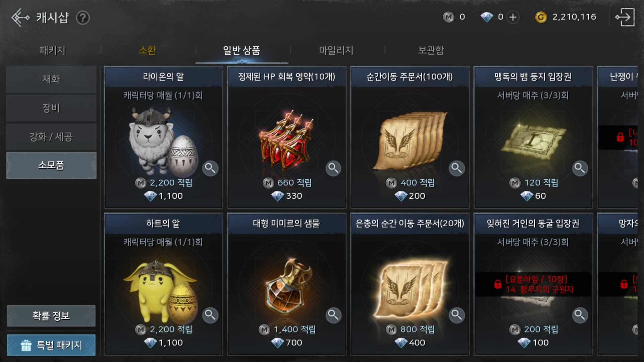The width and height of the screenshot is (644, 362).
Task: Open the 특별 패키지 button
Action: [51, 345]
